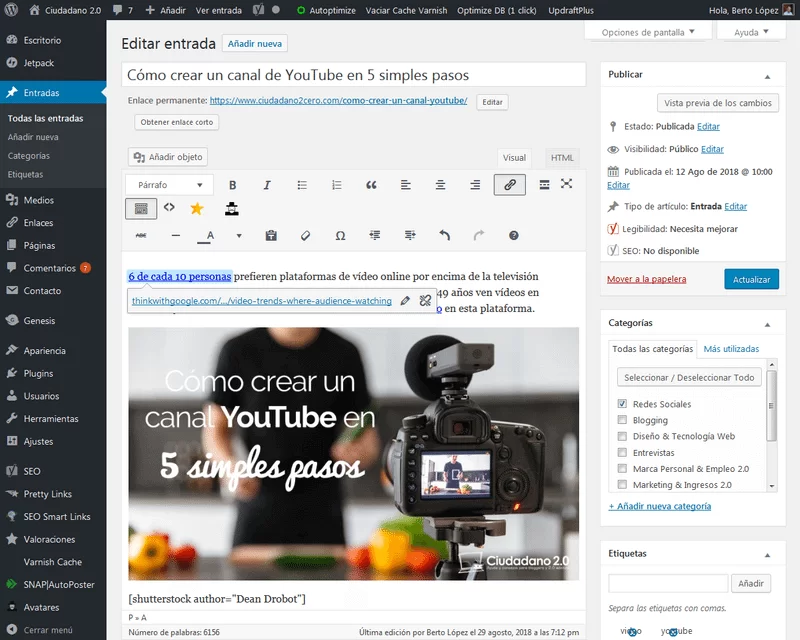Screen dimensions: 800x640
Task: Insert a horizontal line
Action: tap(176, 235)
